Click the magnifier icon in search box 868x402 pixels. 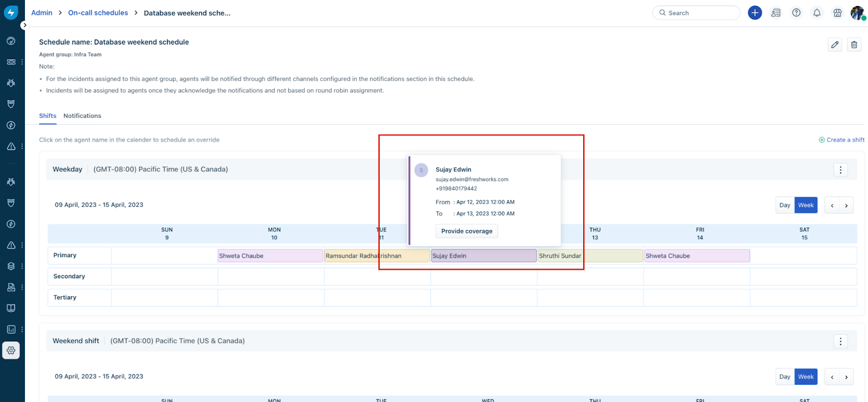pyautogui.click(x=662, y=12)
